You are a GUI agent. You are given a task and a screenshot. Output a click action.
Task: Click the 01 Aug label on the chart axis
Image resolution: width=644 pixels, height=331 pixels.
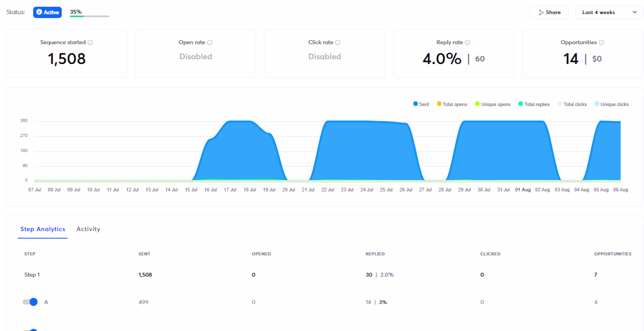click(523, 190)
